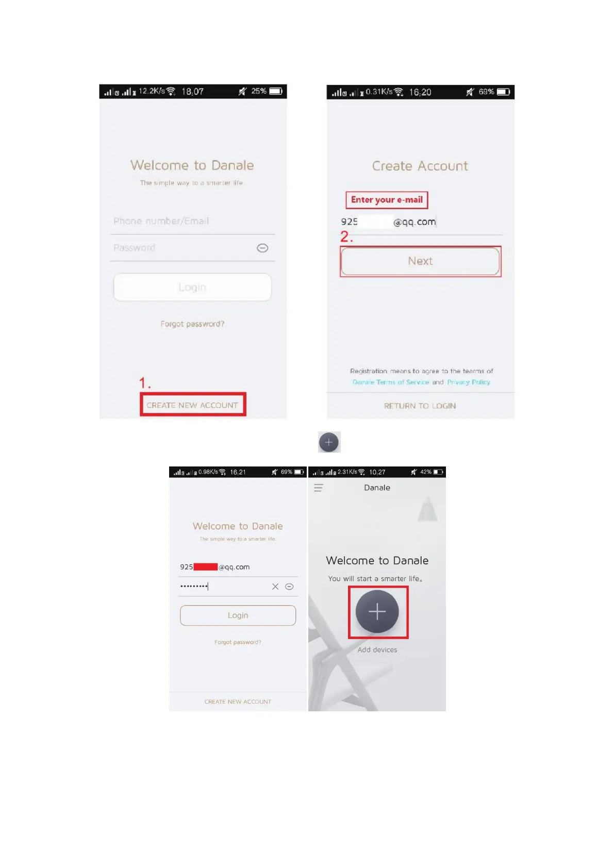Click Forgot password? under filled login form
614x868 pixels.
(x=238, y=642)
